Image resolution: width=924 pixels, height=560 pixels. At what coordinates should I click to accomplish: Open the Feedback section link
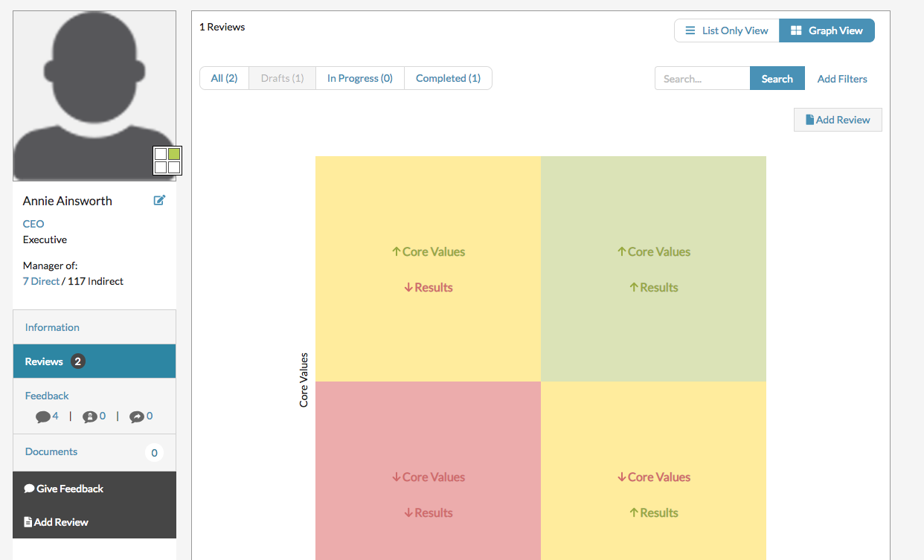[47, 396]
